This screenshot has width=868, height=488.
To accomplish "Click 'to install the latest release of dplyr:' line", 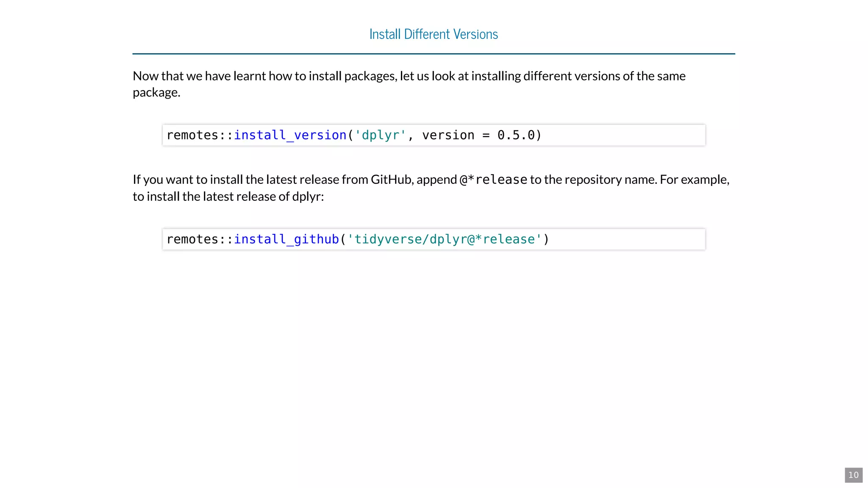I will click(228, 197).
